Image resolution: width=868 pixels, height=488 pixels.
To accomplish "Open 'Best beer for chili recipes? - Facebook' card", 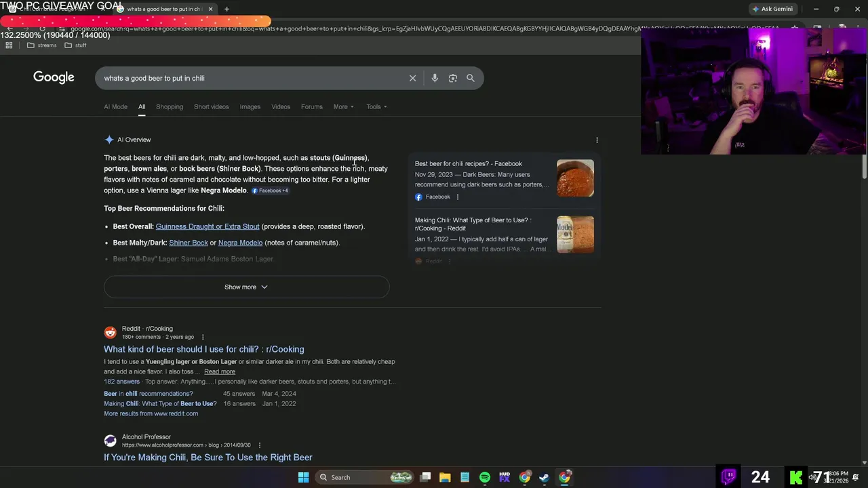I will (469, 163).
